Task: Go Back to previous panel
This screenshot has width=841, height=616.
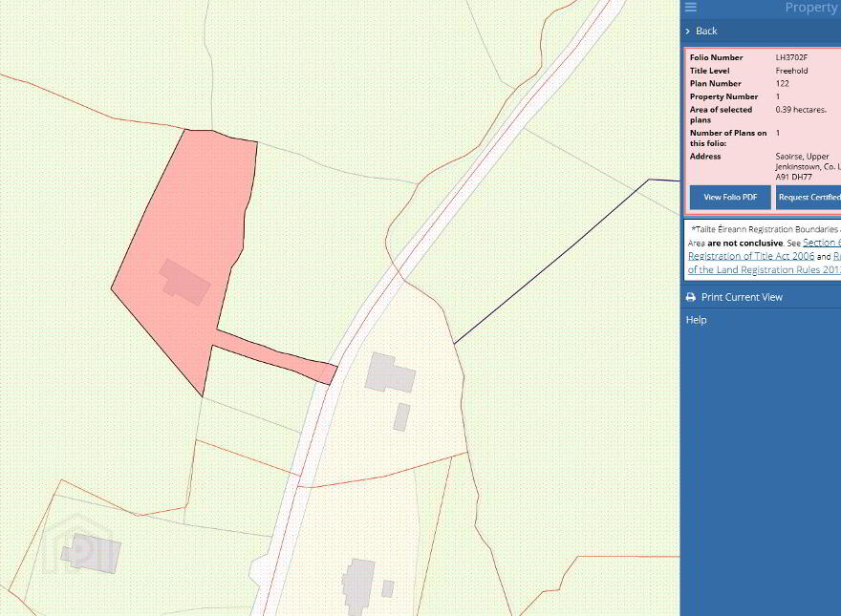Action: 706,32
